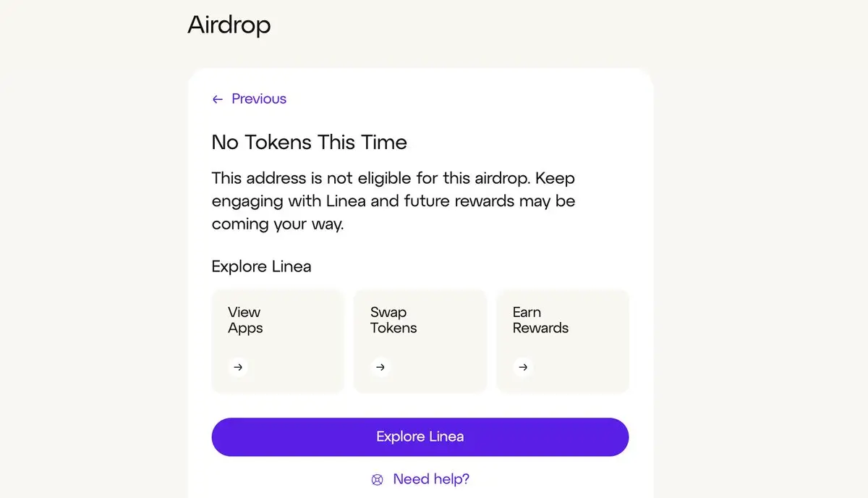Image resolution: width=868 pixels, height=498 pixels.
Task: Click the Airdrop page heading
Action: point(229,25)
